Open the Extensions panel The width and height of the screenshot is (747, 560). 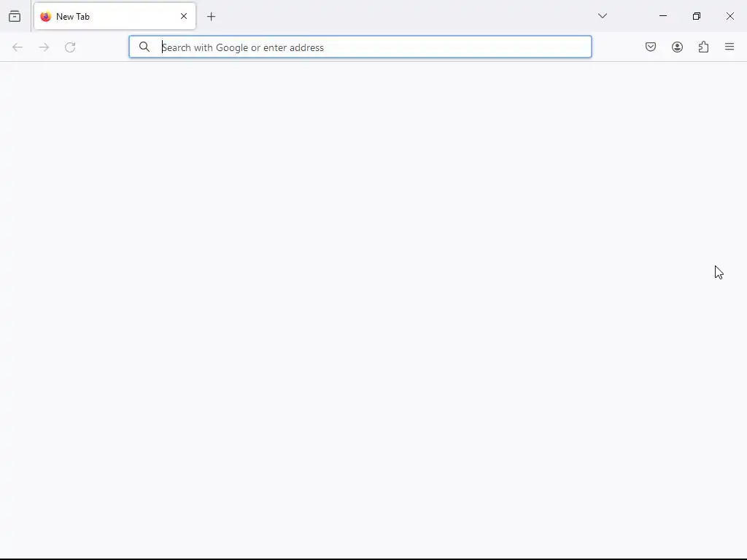[x=704, y=47]
